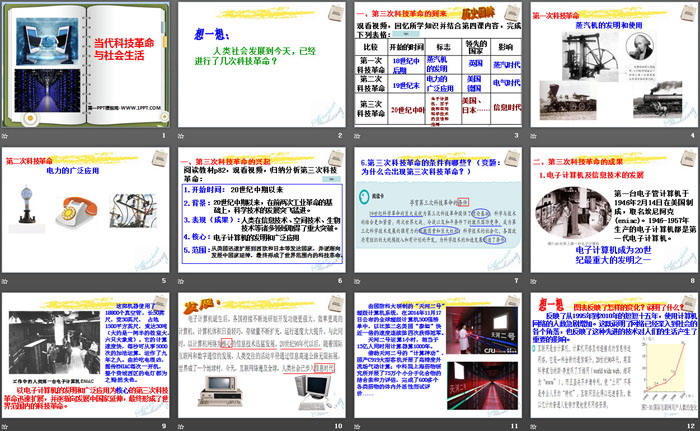Open slide 3 with the comparison table

pos(436,66)
